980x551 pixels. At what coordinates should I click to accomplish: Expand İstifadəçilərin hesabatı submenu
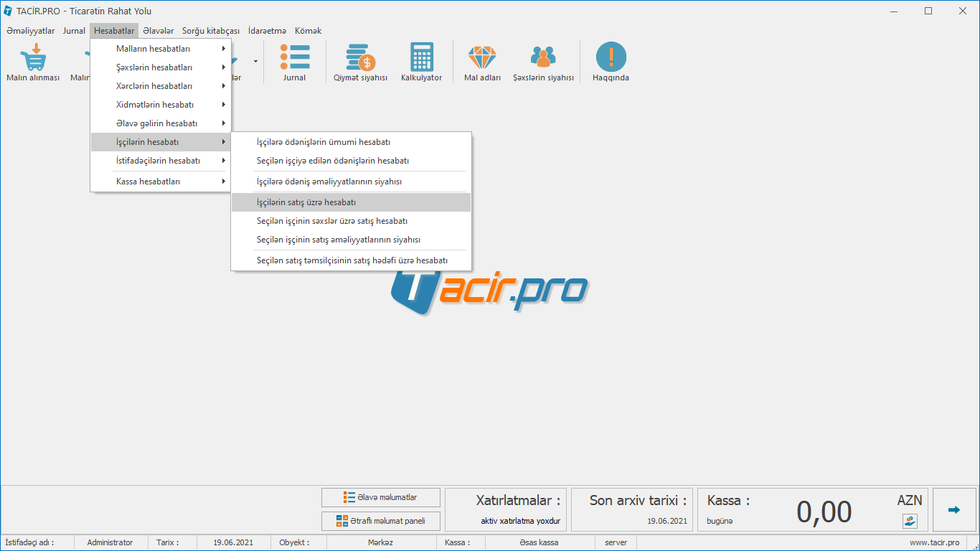[161, 161]
